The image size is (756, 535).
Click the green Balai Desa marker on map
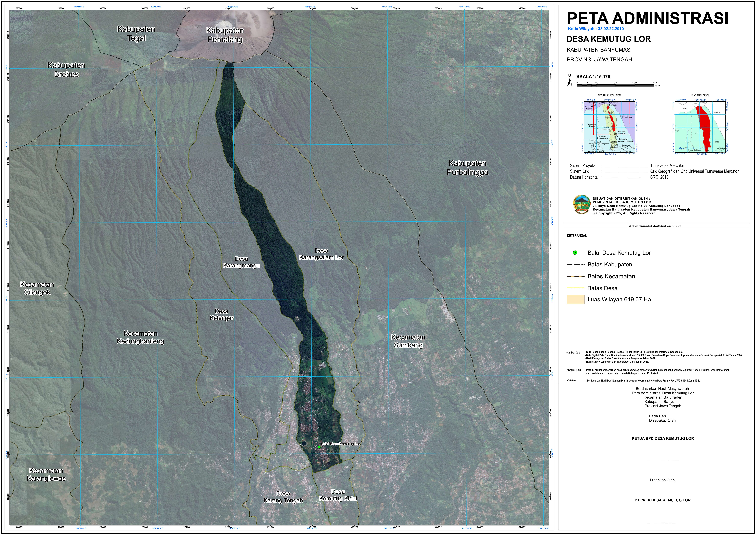pos(319,447)
